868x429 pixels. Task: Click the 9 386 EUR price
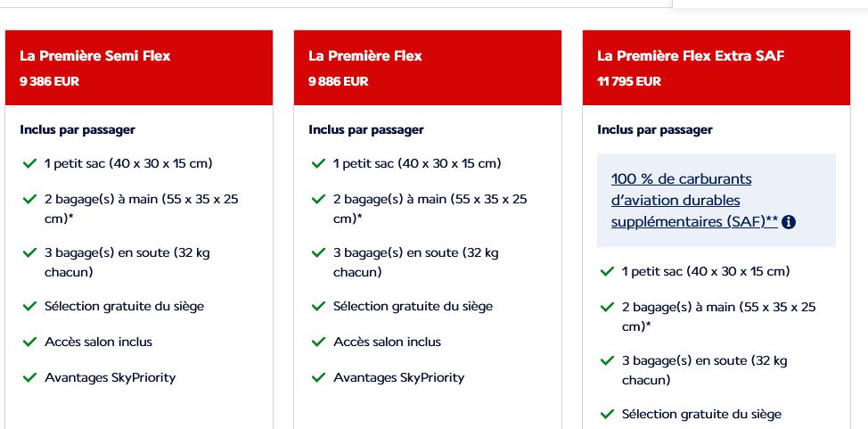point(49,81)
